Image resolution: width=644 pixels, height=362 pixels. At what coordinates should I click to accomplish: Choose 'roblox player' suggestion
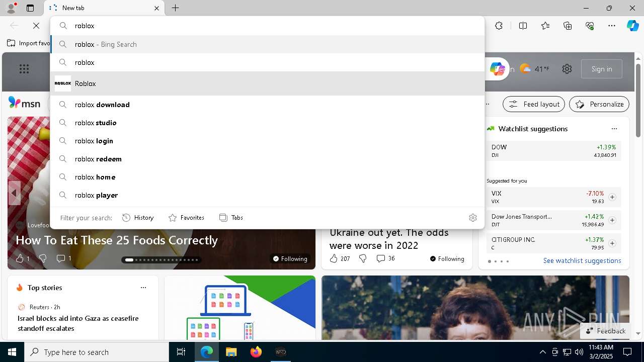click(267, 195)
